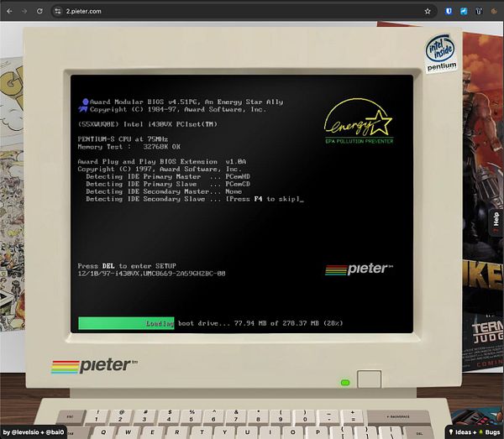This screenshot has width=504, height=439.
Task: Click the Award BIOS ribbon icon
Action: point(83,105)
